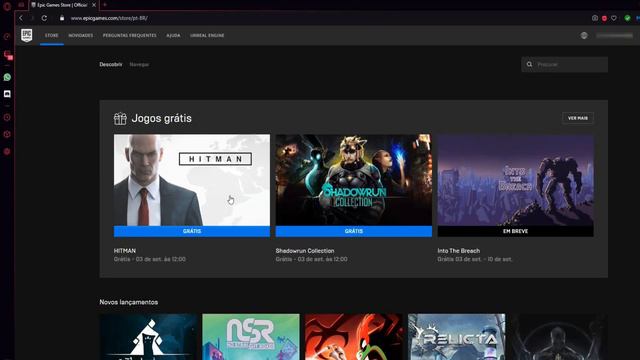Click the padlock site security icon

(x=62, y=18)
